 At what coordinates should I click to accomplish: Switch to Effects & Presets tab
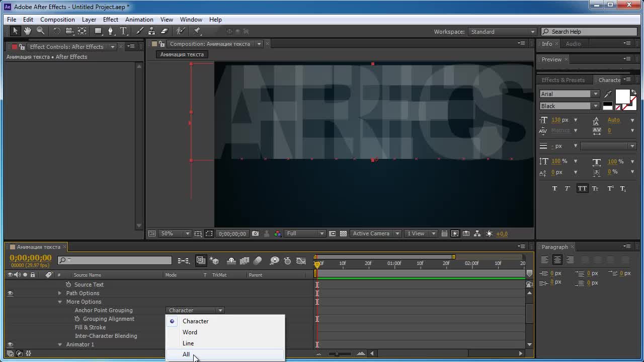563,80
